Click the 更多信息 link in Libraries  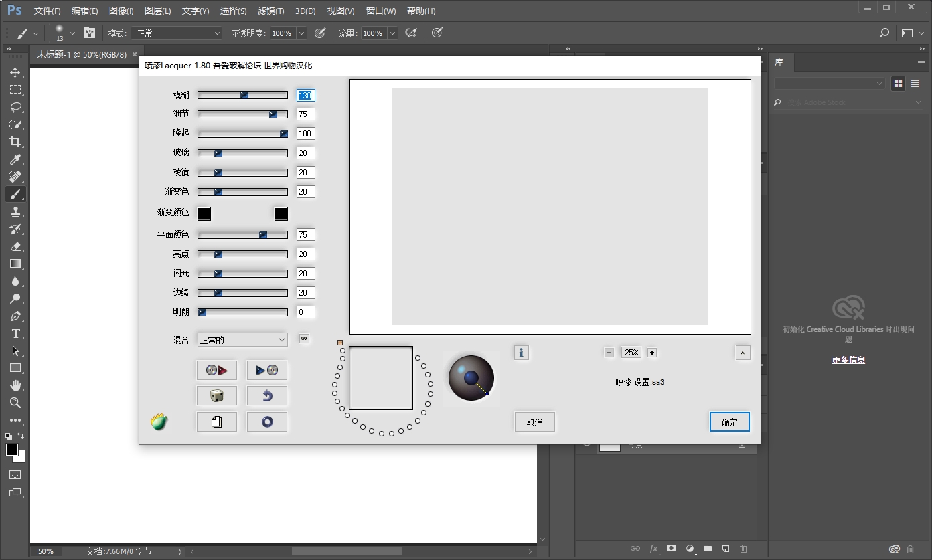click(848, 360)
